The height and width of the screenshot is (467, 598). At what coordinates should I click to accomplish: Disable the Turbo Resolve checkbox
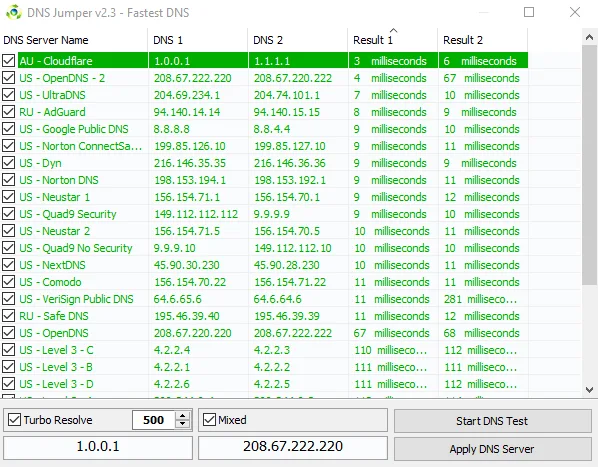(x=14, y=420)
